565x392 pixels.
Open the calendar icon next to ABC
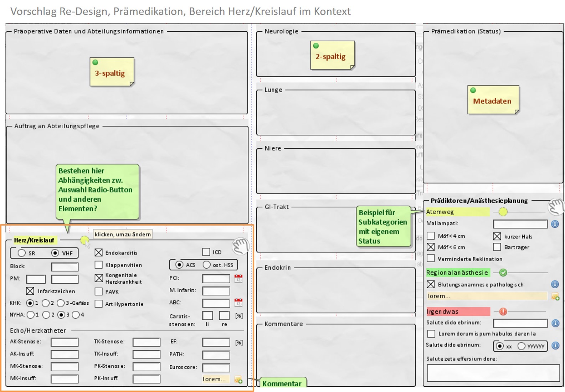point(238,303)
